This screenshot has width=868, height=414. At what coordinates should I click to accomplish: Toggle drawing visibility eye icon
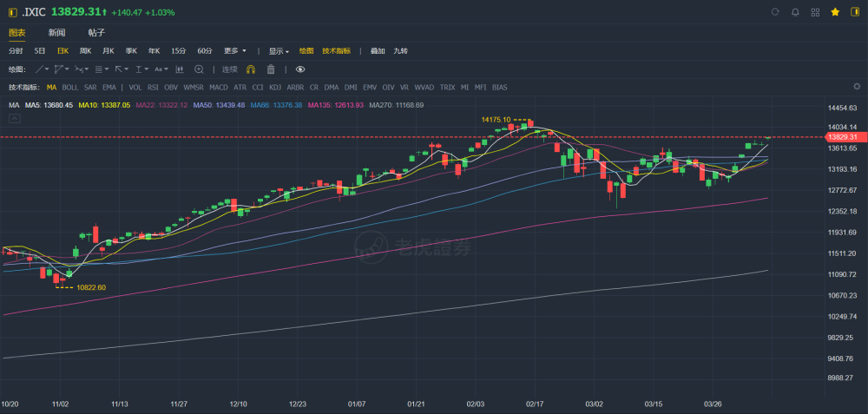click(x=300, y=69)
